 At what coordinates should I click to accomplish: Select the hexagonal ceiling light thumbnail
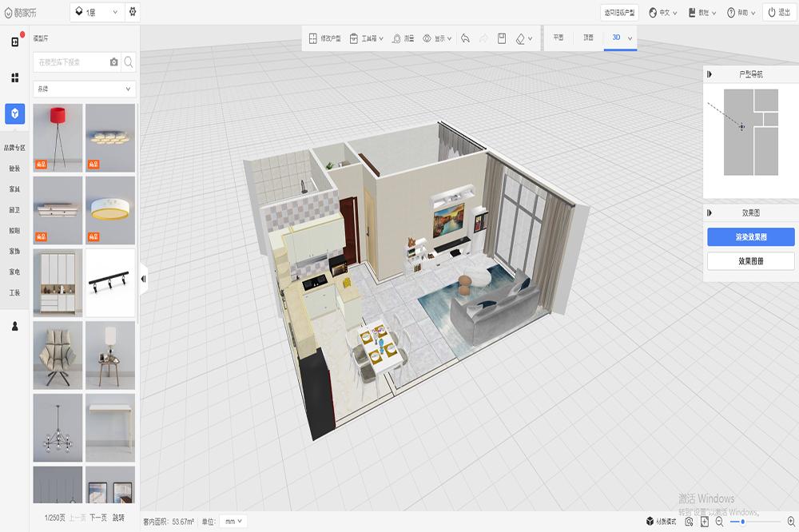[x=110, y=137]
